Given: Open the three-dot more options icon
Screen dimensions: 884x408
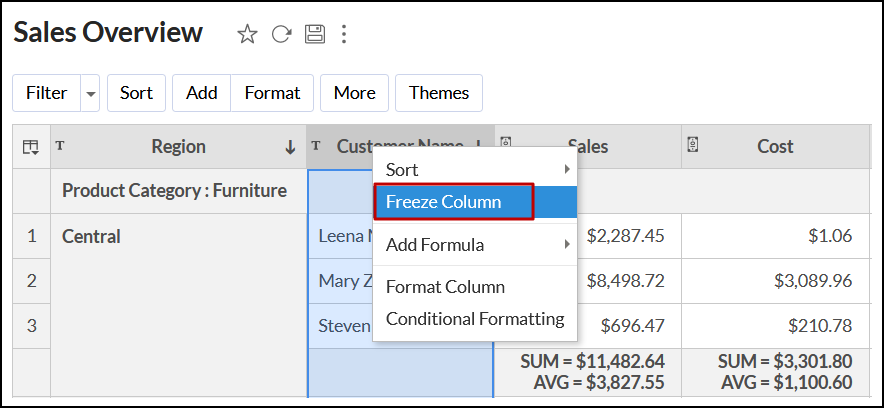Looking at the screenshot, I should pyautogui.click(x=344, y=35).
